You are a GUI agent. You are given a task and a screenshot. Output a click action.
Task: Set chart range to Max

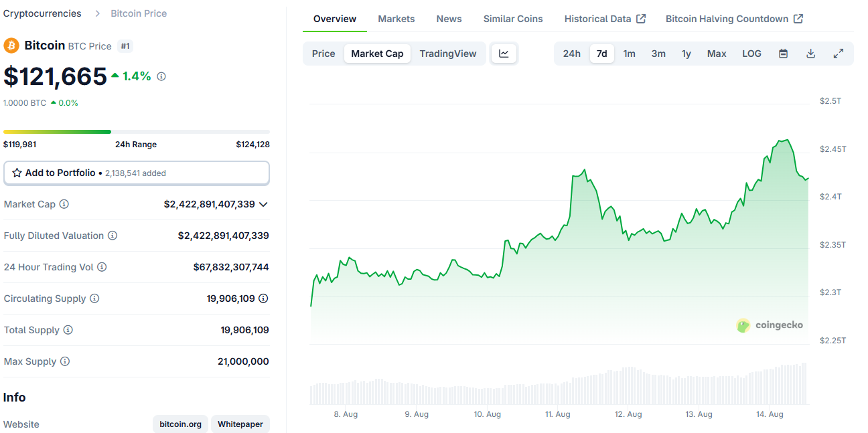717,54
